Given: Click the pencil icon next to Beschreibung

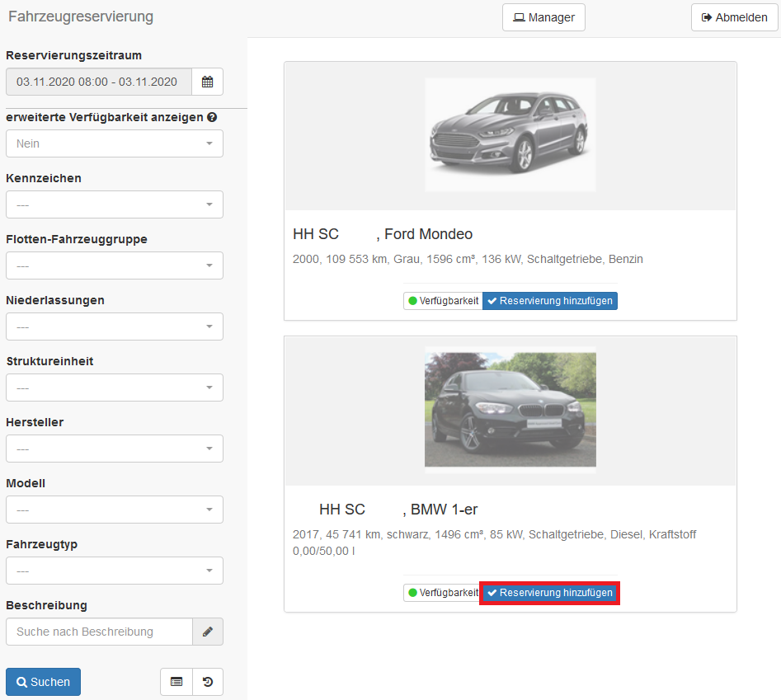Looking at the screenshot, I should (207, 632).
